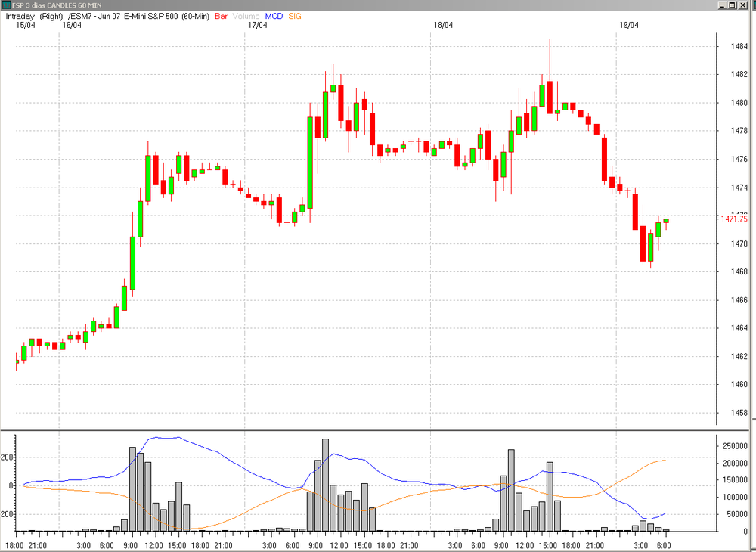This screenshot has width=756, height=552.
Task: Click the red 1471.75 last price marker
Action: [x=734, y=219]
